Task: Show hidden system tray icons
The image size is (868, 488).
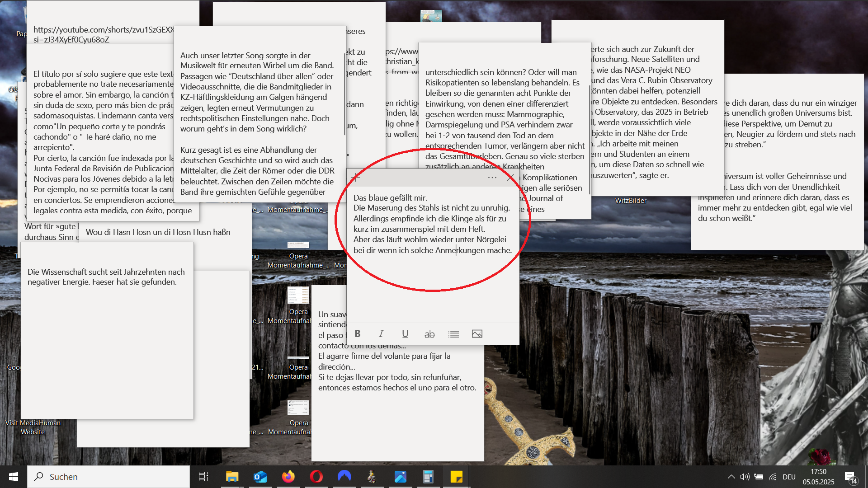Action: [x=731, y=477]
